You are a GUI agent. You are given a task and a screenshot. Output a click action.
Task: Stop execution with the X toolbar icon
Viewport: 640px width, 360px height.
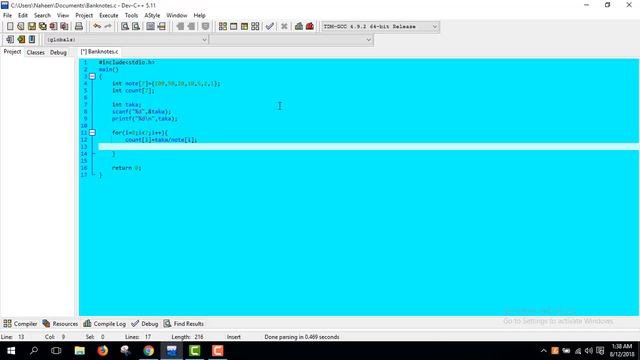click(284, 27)
